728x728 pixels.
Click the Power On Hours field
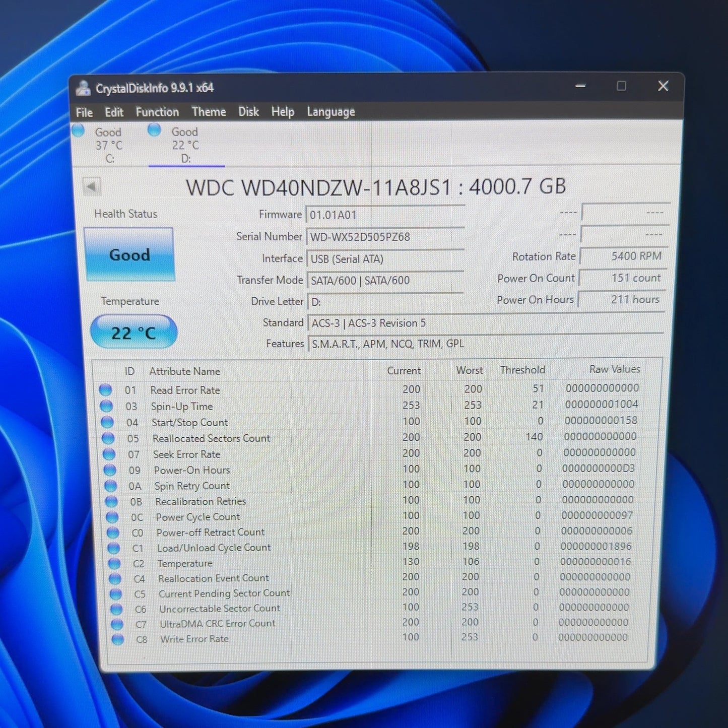[x=622, y=299]
